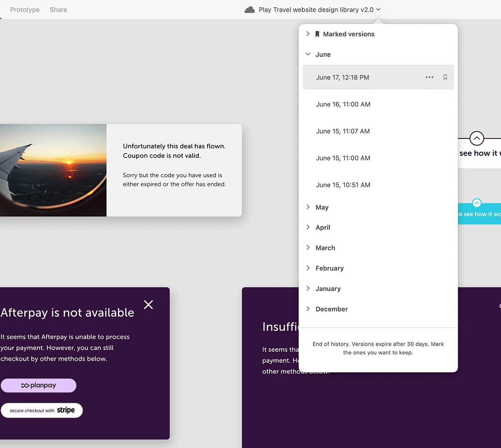Image resolution: width=501 pixels, height=448 pixels.
Task: Click the white circle up-arrow icon
Action: coord(477,138)
